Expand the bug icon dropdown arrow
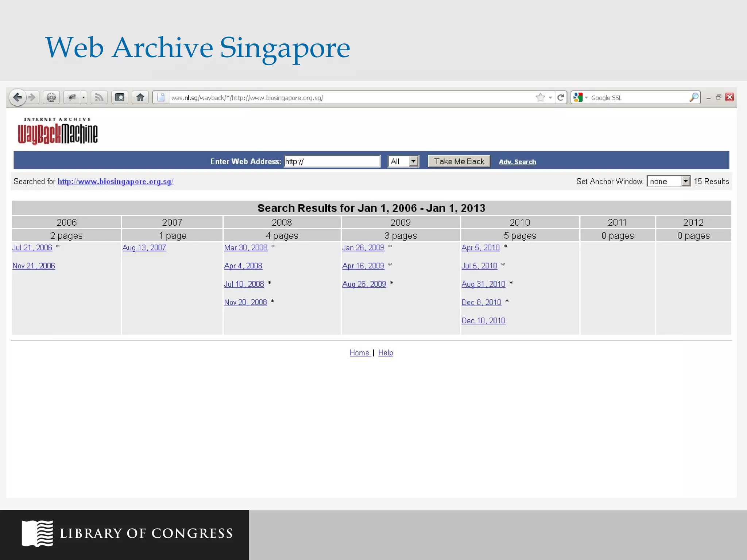The image size is (747, 560). click(84, 97)
